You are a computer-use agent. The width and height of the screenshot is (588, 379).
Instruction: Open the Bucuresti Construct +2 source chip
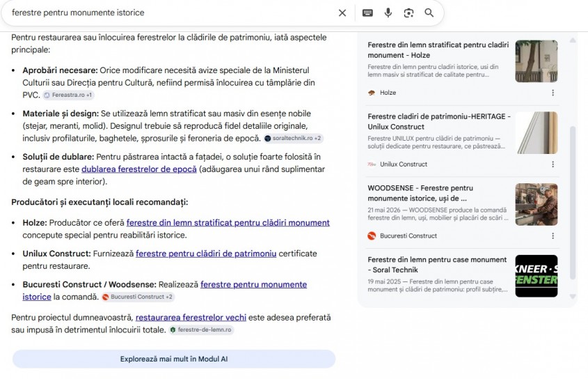[x=138, y=297]
